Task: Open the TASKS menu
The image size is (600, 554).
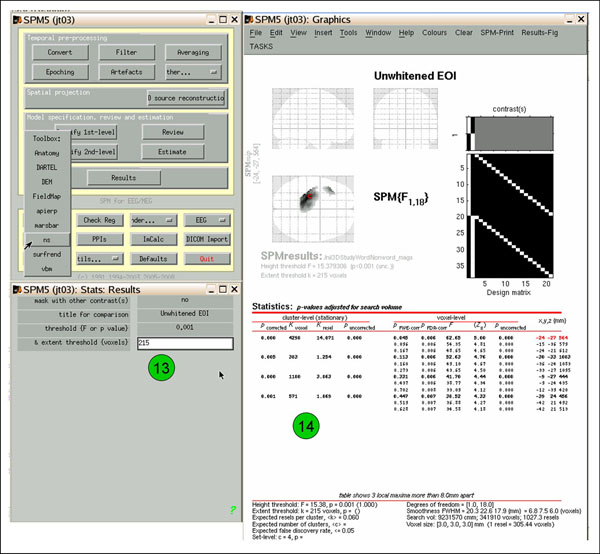Action: tap(262, 46)
